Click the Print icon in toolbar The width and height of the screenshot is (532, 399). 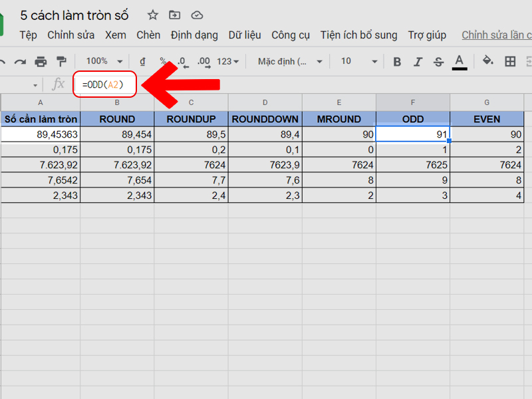[41, 62]
